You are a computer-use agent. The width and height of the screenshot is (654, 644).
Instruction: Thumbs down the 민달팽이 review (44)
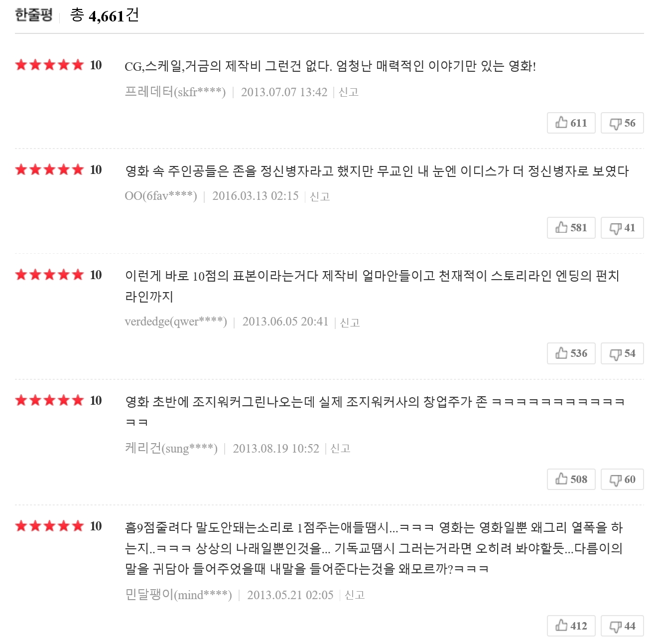point(622,626)
